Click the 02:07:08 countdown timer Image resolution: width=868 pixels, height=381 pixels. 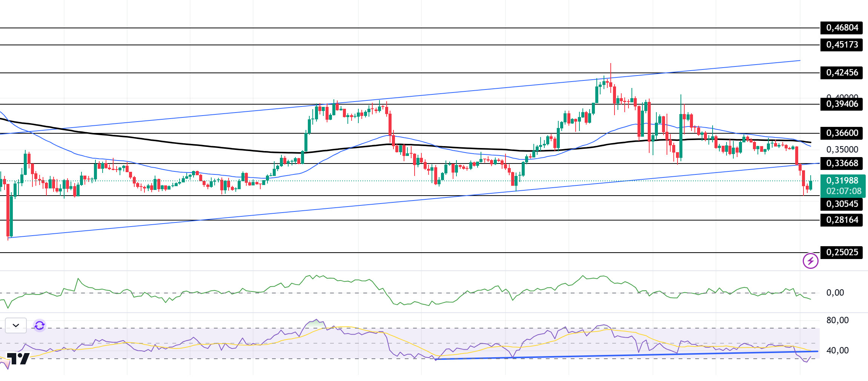tap(844, 191)
